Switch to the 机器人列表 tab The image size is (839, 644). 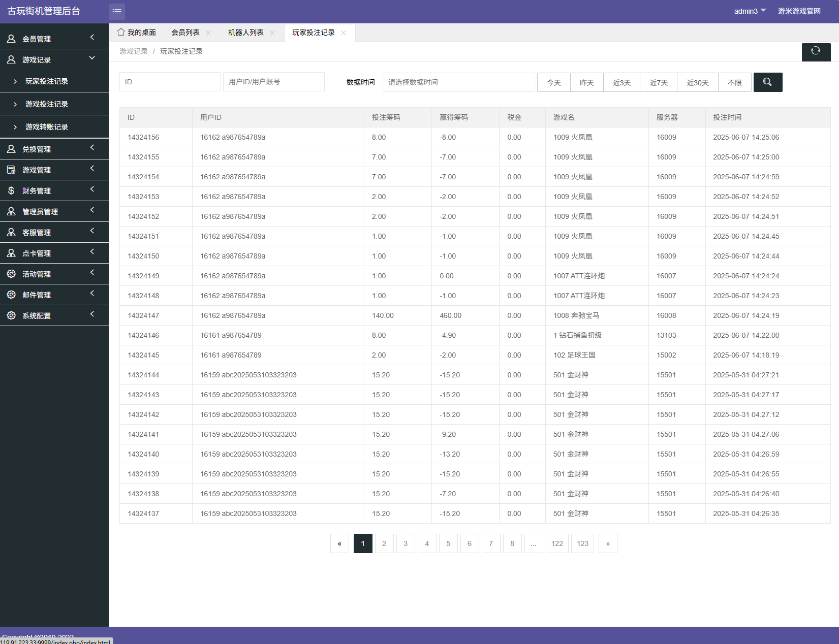(x=246, y=33)
